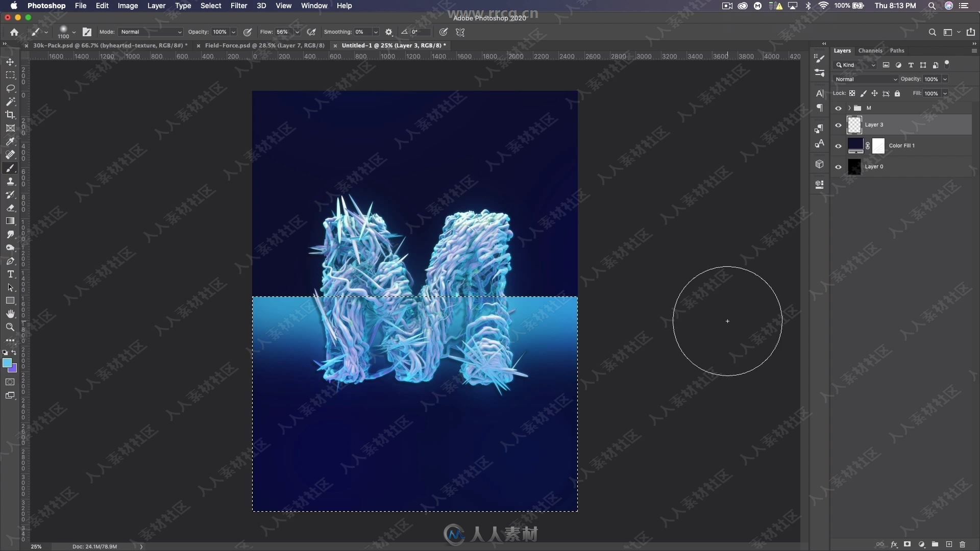Select the Brush tool in toolbar
Screen dimensions: 980x551
pyautogui.click(x=10, y=167)
